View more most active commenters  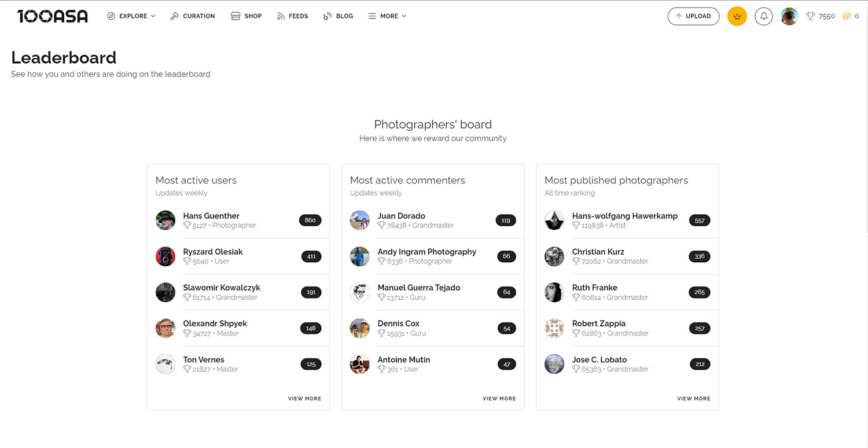(499, 399)
